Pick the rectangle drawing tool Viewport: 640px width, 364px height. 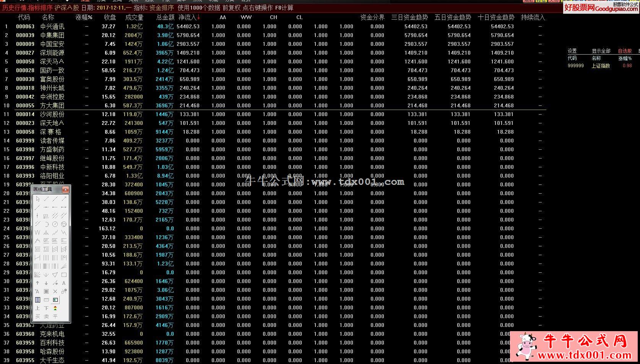pos(64,275)
